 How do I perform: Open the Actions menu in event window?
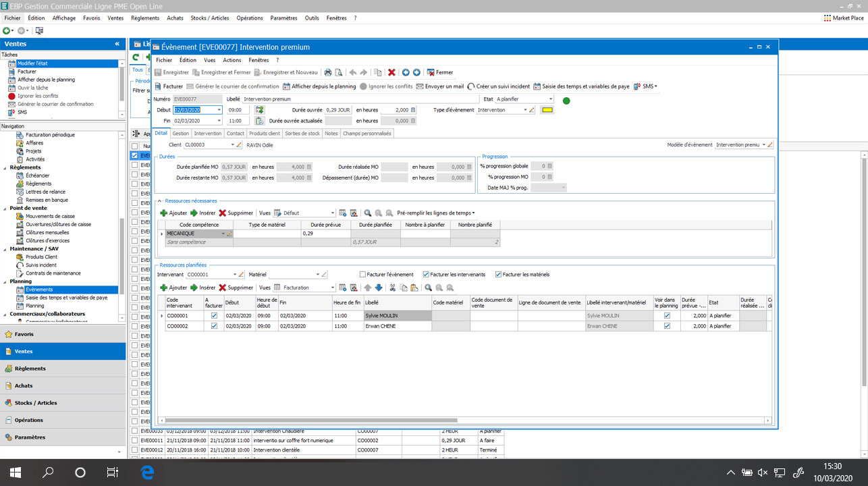[x=232, y=60]
